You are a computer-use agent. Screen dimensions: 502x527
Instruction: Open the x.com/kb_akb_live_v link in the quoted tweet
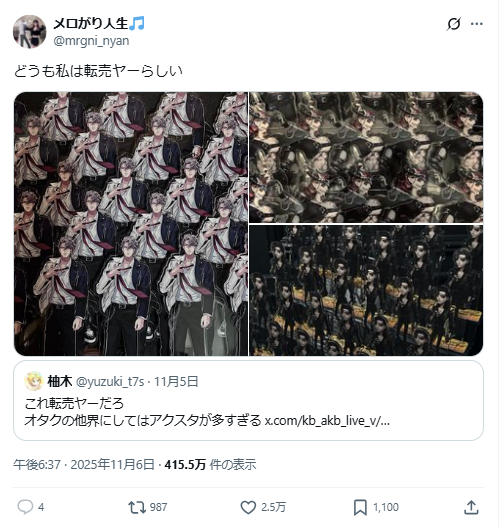click(327, 420)
